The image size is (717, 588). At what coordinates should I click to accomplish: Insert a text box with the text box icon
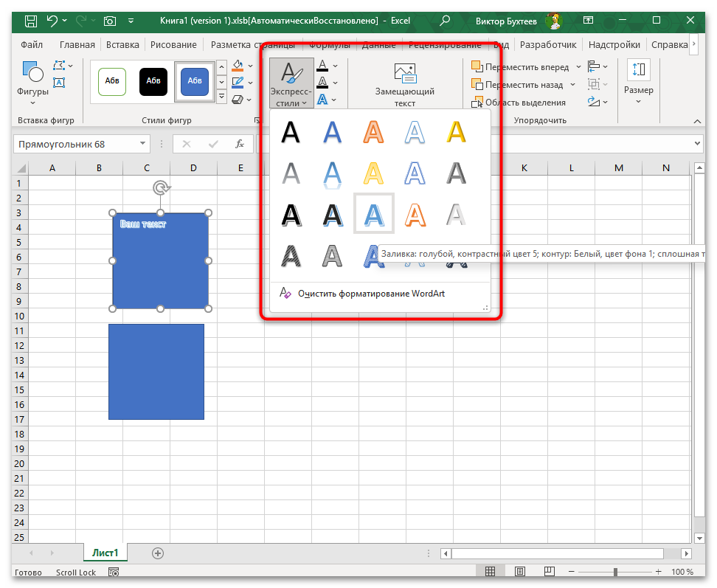coord(59,83)
